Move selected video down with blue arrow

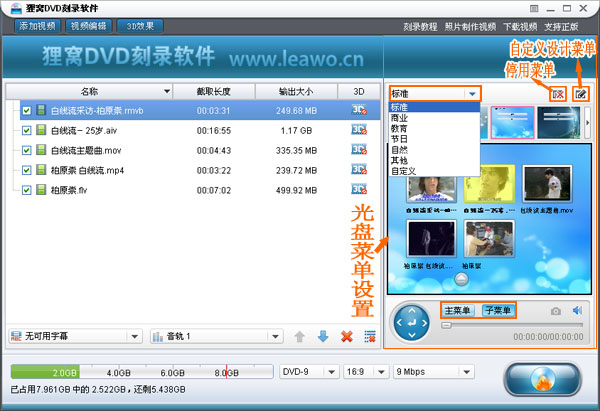pyautogui.click(x=323, y=337)
